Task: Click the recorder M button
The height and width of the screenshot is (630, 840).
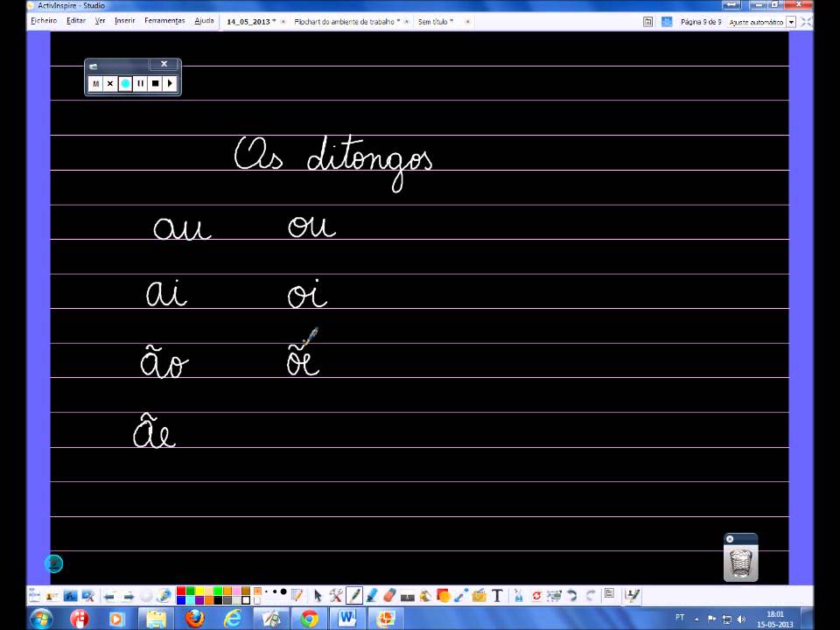Action: click(95, 84)
